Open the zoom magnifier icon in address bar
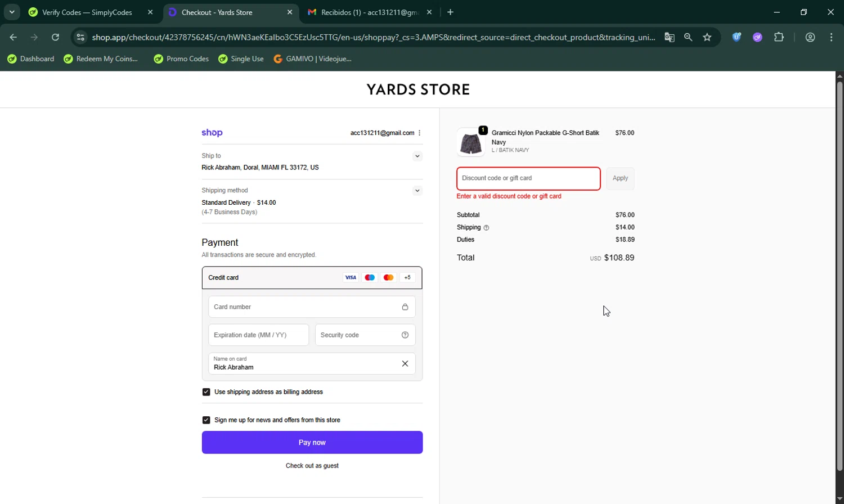This screenshot has width=844, height=504. click(x=688, y=37)
